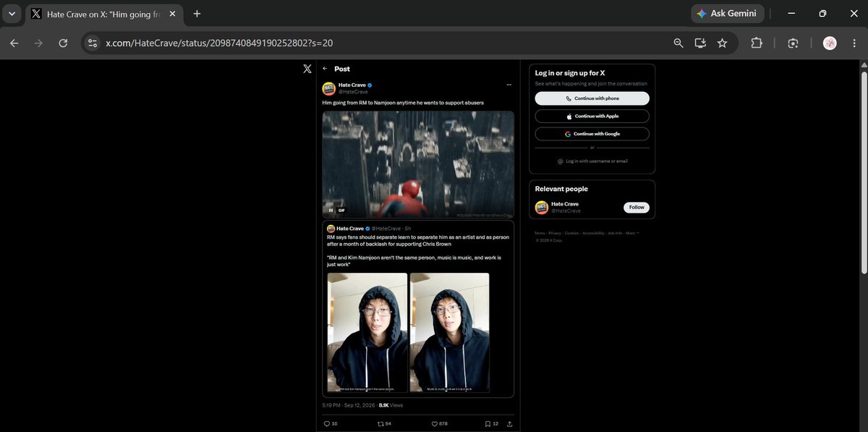Expand the More footer menu

pyautogui.click(x=632, y=233)
